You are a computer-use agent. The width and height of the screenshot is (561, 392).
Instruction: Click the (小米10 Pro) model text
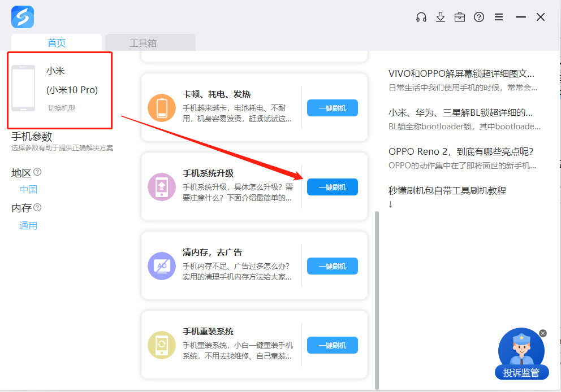coord(72,90)
